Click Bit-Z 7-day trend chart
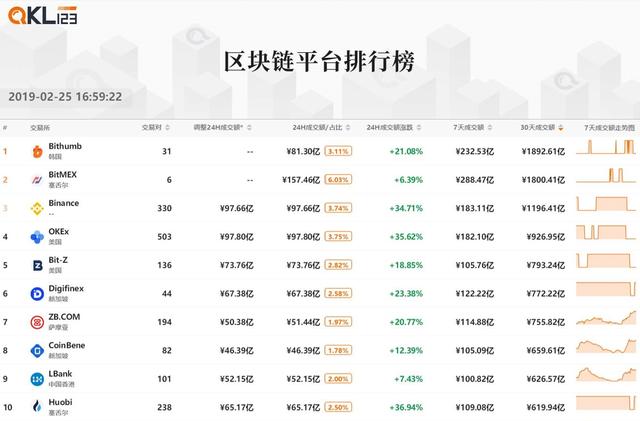This screenshot has height=421, width=640. (x=606, y=261)
